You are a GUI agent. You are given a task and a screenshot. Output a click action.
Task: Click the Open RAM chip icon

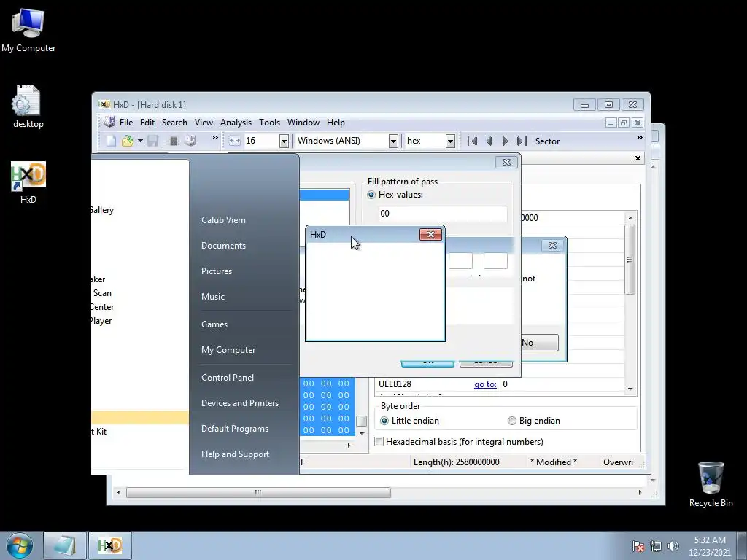tap(174, 141)
